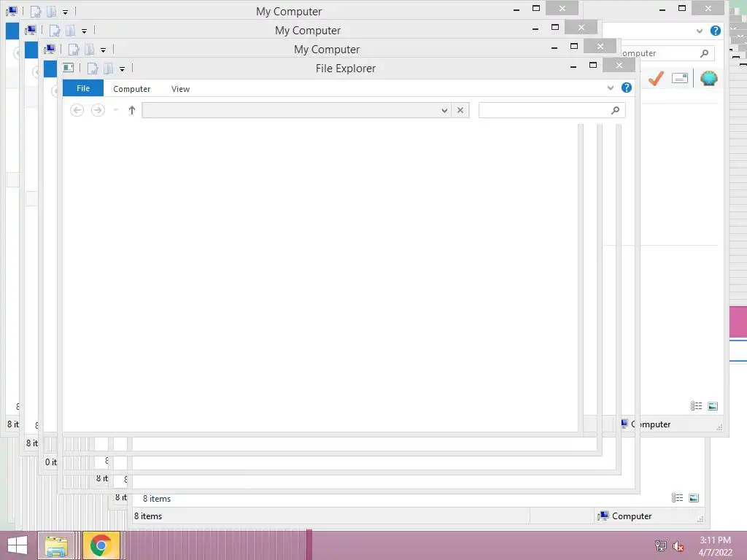
Task: Switch to Details view in bottom status bar
Action: [677, 497]
